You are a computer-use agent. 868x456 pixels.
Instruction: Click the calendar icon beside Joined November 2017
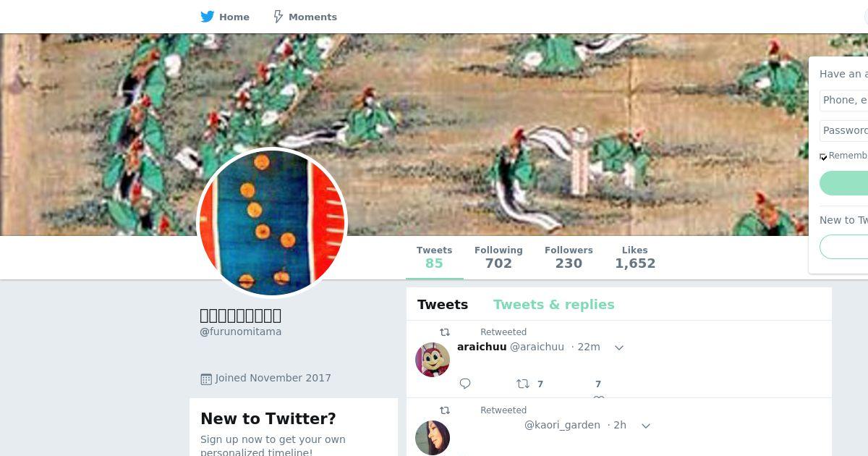(x=206, y=379)
